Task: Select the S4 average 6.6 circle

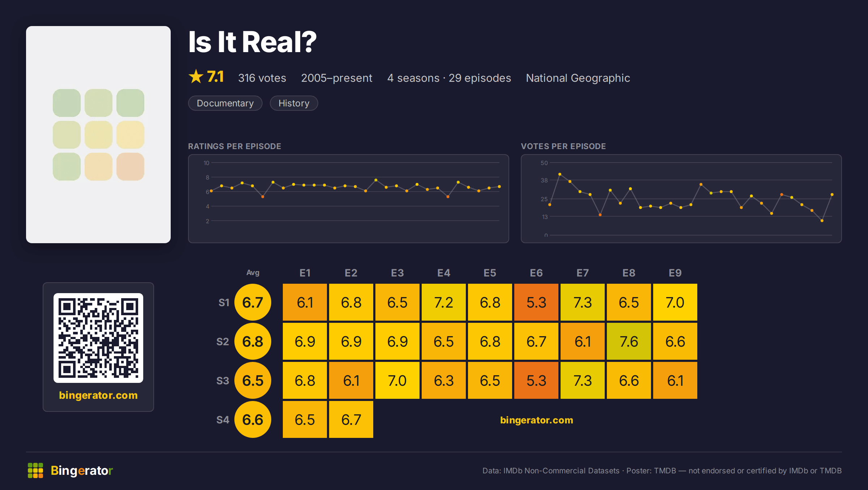Action: (252, 419)
